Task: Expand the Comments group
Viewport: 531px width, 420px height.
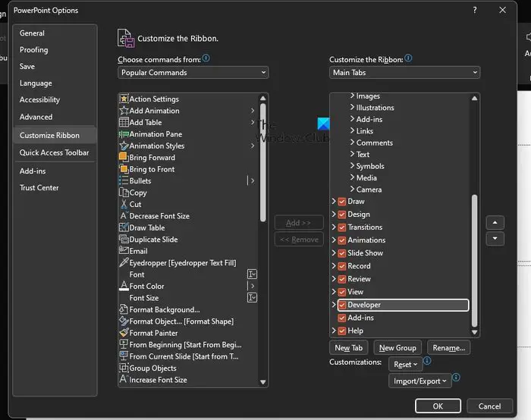Action: point(352,143)
